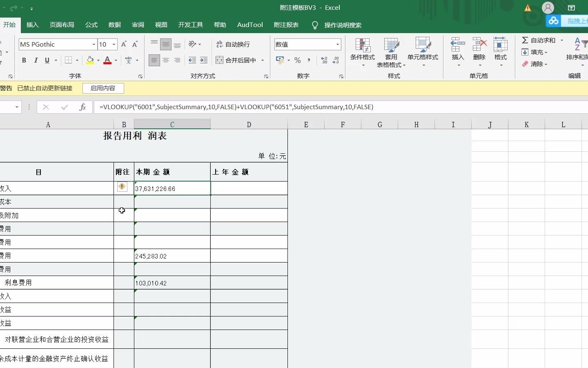Click 启用内容 to enable content

(x=103, y=88)
